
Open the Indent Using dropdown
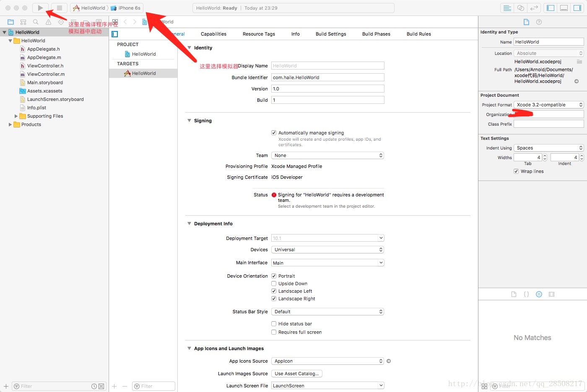[549, 148]
